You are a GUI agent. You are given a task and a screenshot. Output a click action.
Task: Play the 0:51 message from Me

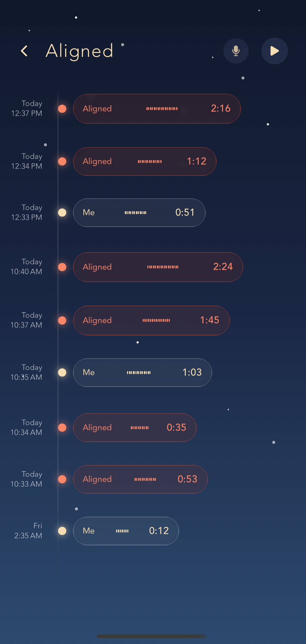coord(139,212)
